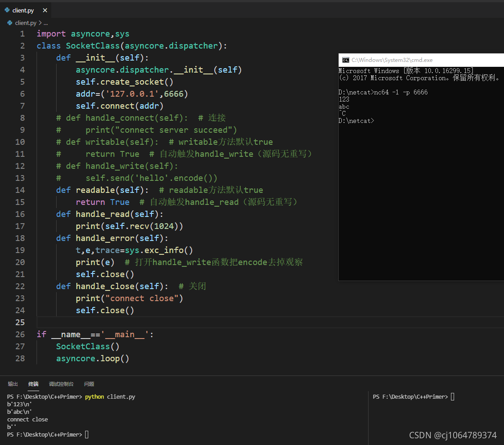This screenshot has width=504, height=445.
Task: Click the SocketClass name on line 2
Action: tap(93, 46)
